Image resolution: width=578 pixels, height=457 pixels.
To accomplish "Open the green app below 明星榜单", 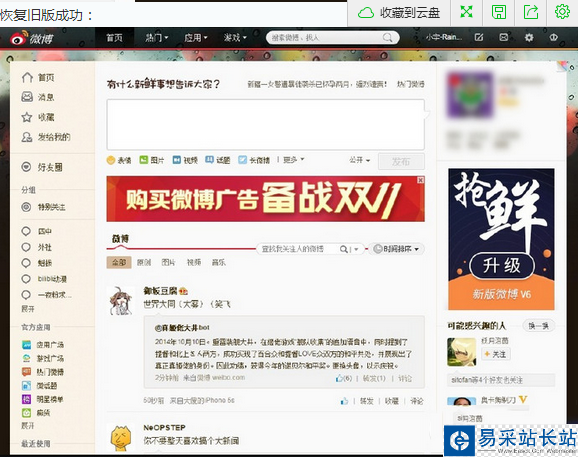I will tap(36, 413).
